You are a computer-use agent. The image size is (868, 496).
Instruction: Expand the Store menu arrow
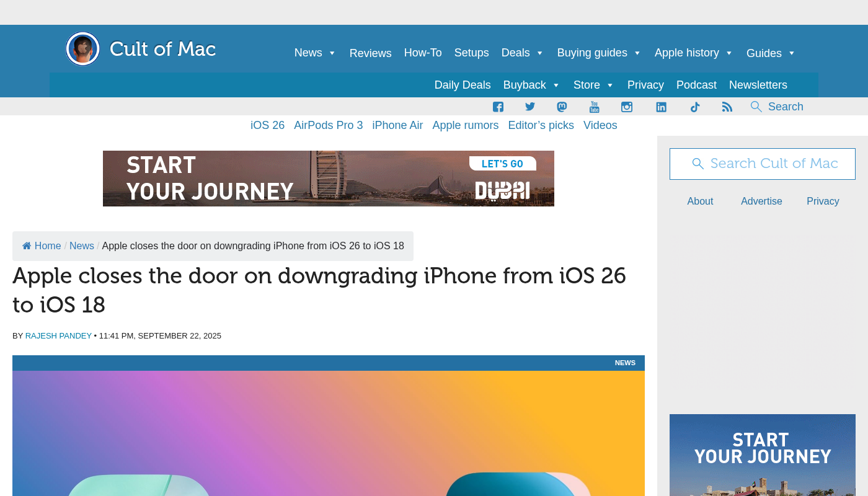pos(610,85)
